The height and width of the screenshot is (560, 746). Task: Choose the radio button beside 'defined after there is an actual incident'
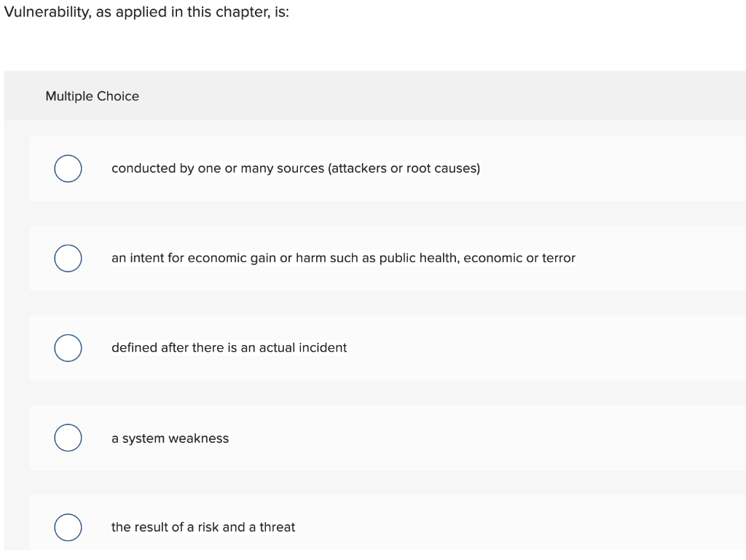tap(68, 348)
